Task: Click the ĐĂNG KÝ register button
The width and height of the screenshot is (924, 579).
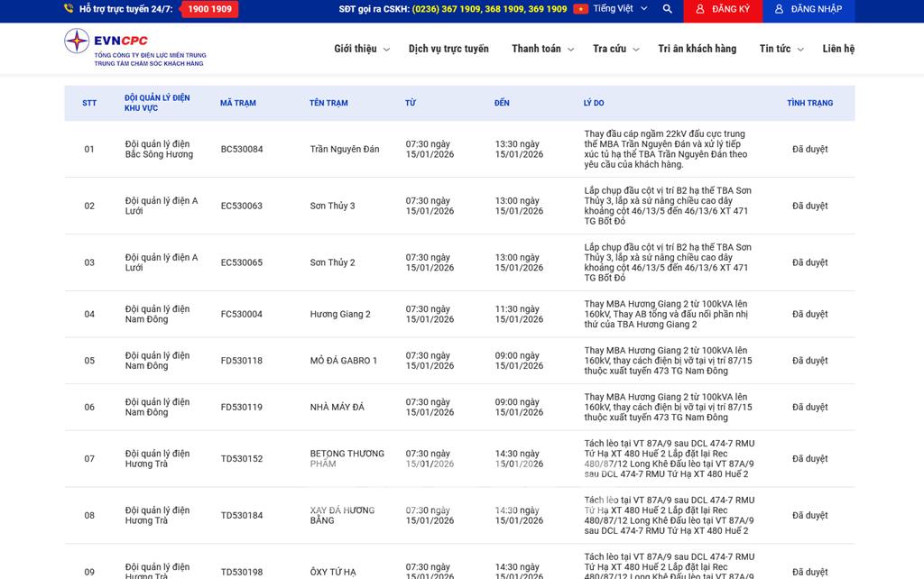Action: point(721,9)
